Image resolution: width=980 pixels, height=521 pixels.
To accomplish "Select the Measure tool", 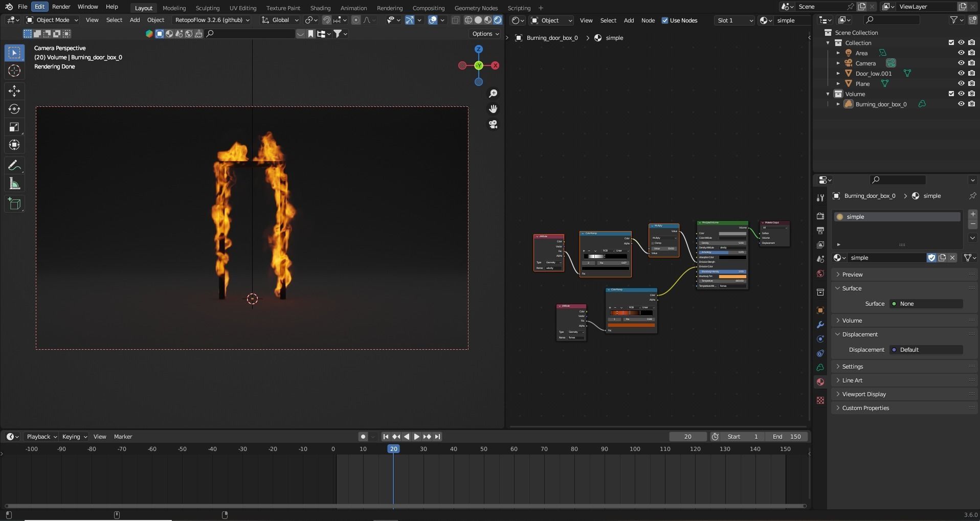I will (x=14, y=184).
